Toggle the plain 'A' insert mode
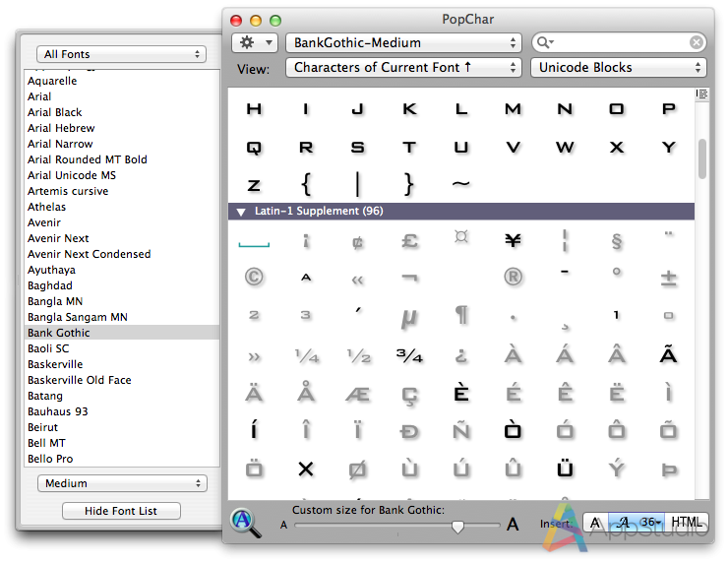 coord(596,524)
